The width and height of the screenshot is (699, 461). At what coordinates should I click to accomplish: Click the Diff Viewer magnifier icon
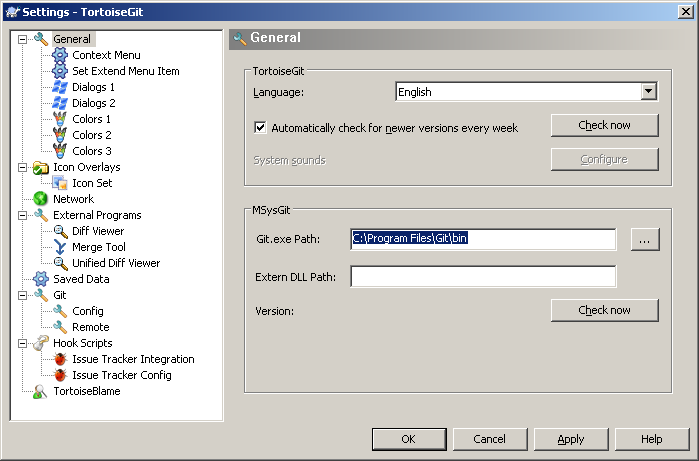pos(60,231)
